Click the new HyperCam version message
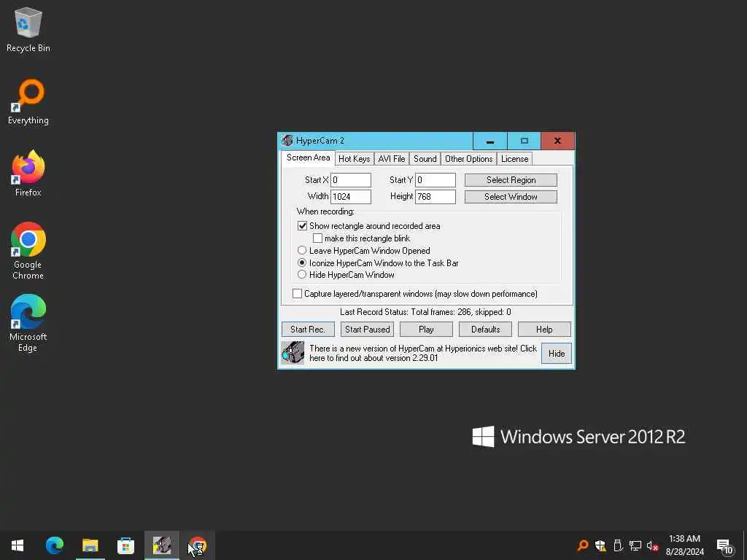Viewport: 747px width, 560px height. [423, 353]
